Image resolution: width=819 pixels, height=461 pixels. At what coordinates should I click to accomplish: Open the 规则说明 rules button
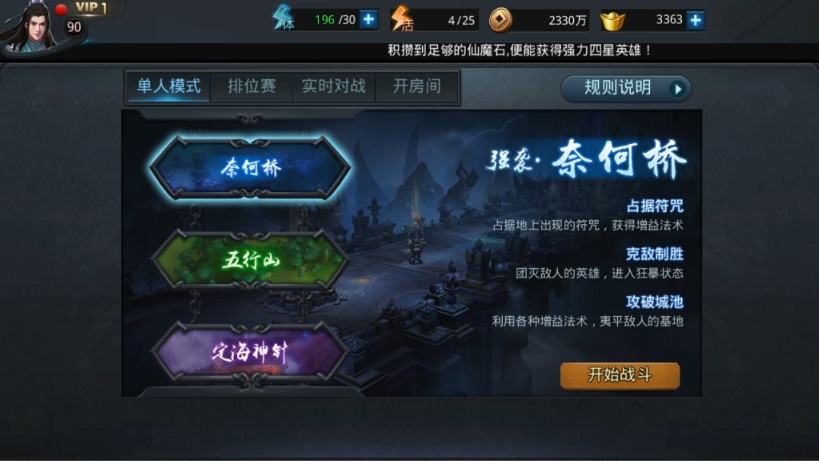(626, 88)
